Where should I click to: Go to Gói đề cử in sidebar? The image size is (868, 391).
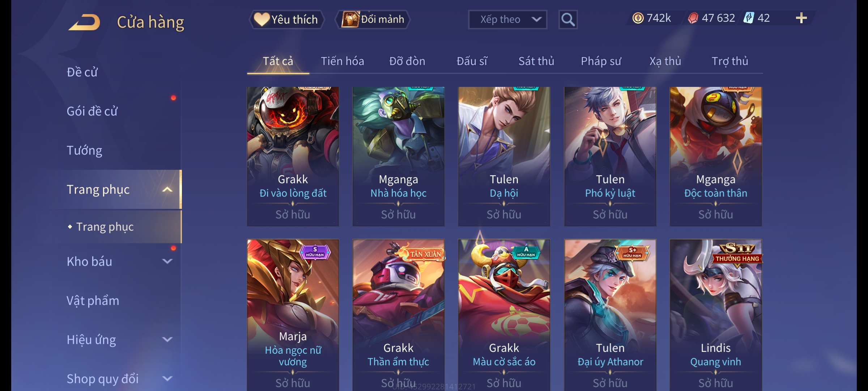coord(92,111)
